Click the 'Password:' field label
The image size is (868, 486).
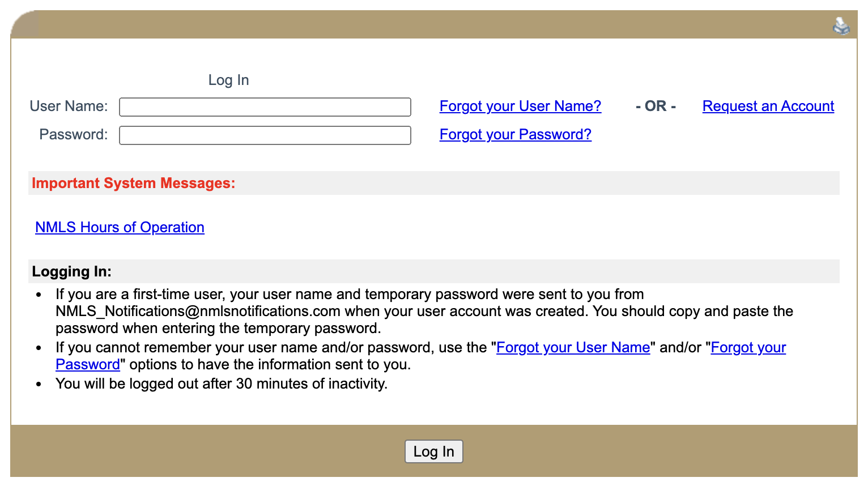pyautogui.click(x=73, y=135)
